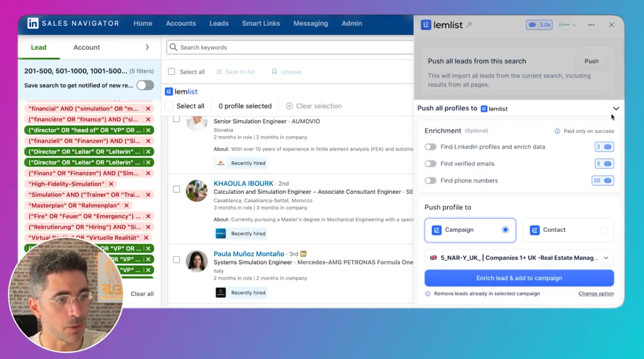
Task: Open Admin in Sales Navigator menu
Action: pyautogui.click(x=352, y=23)
